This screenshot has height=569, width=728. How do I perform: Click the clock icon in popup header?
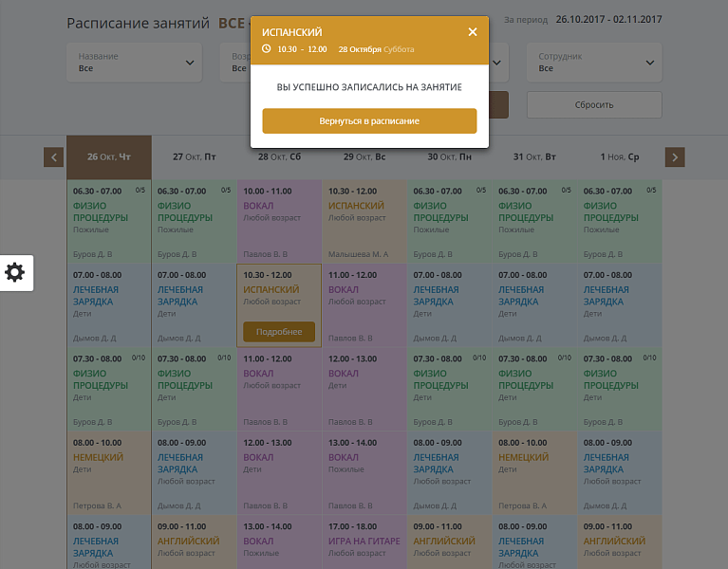coord(267,49)
